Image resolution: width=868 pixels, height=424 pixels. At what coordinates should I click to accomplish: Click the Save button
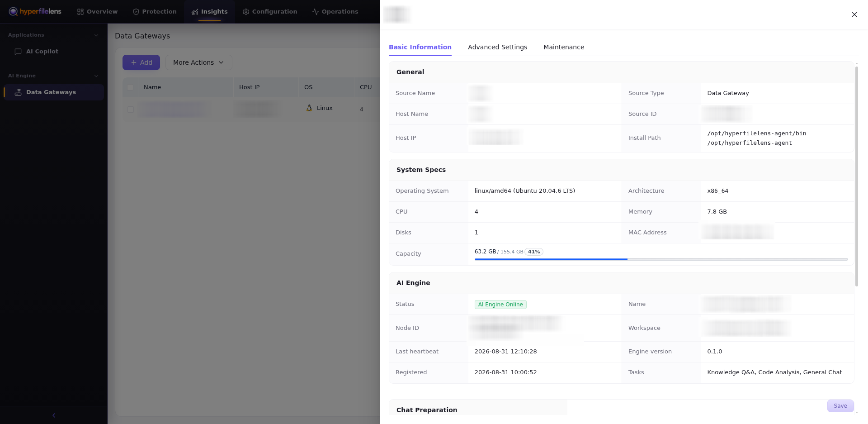[x=840, y=406]
